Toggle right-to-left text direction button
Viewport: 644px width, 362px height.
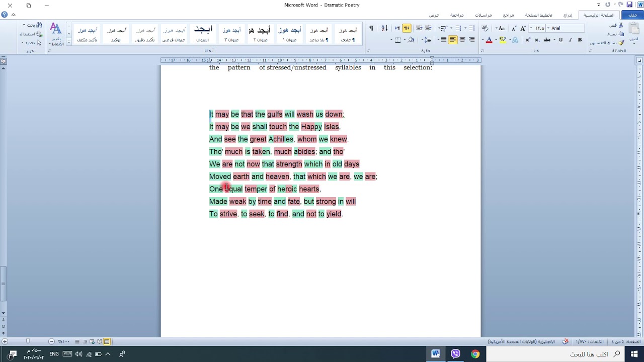click(407, 28)
